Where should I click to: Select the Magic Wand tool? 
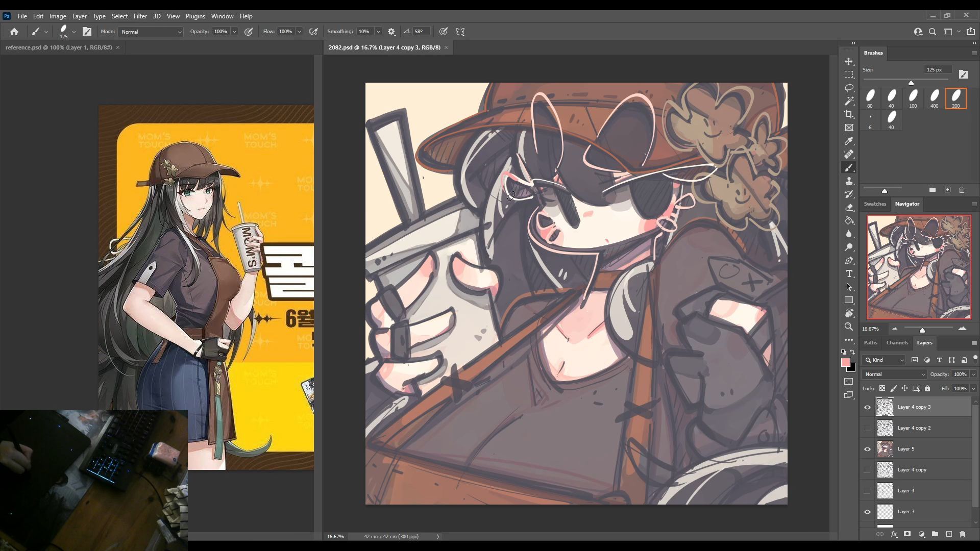click(849, 101)
